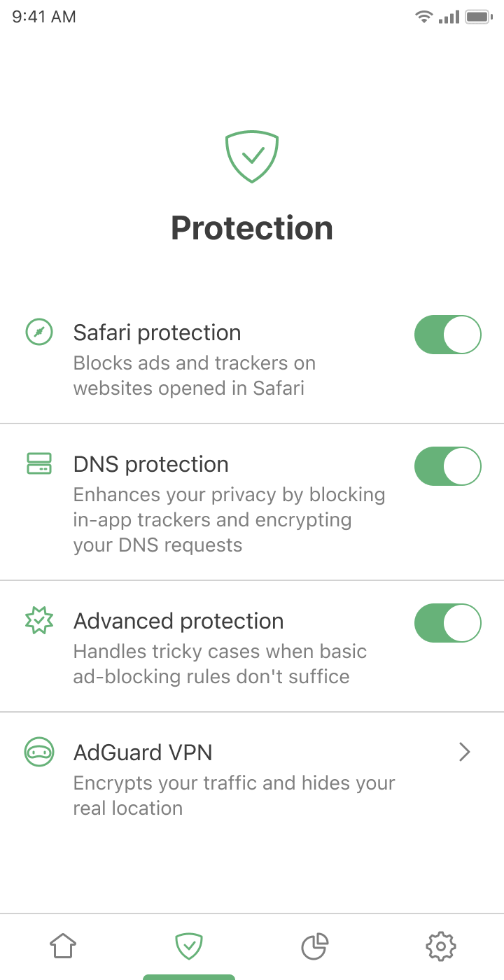Image resolution: width=504 pixels, height=980 pixels.
Task: Tap the Protection page heading
Action: 252,228
